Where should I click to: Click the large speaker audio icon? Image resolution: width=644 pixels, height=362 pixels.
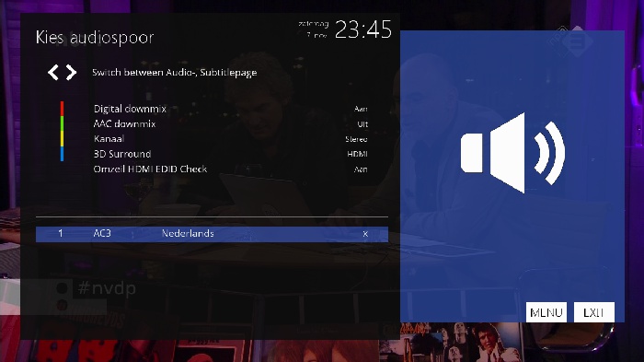point(512,153)
